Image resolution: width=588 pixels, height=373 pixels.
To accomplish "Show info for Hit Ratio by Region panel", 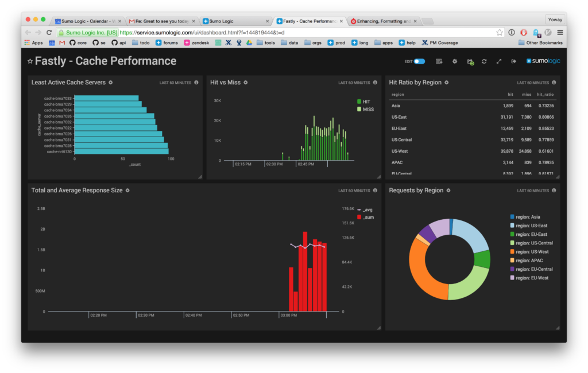I will pos(554,83).
